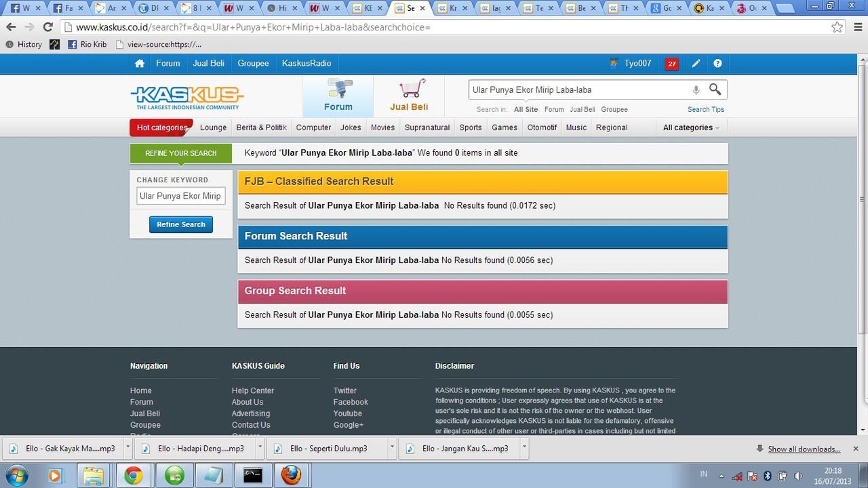
Task: Open Search Tips link
Action: click(x=706, y=109)
